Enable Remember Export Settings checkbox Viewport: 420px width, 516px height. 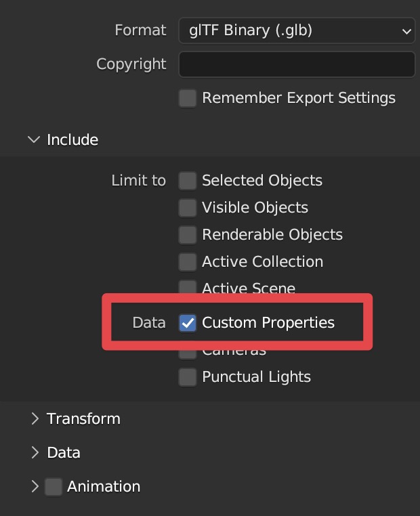tap(188, 98)
